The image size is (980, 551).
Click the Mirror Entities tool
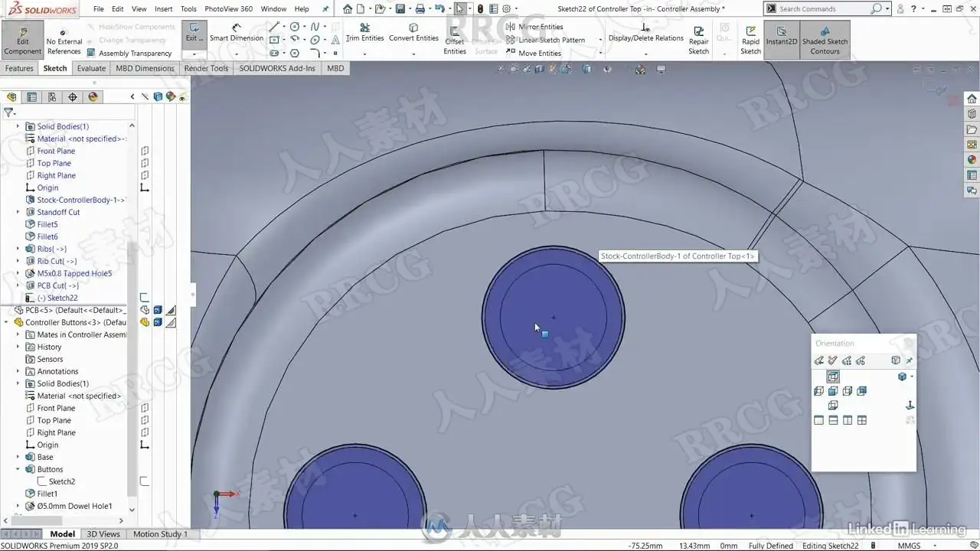534,27
